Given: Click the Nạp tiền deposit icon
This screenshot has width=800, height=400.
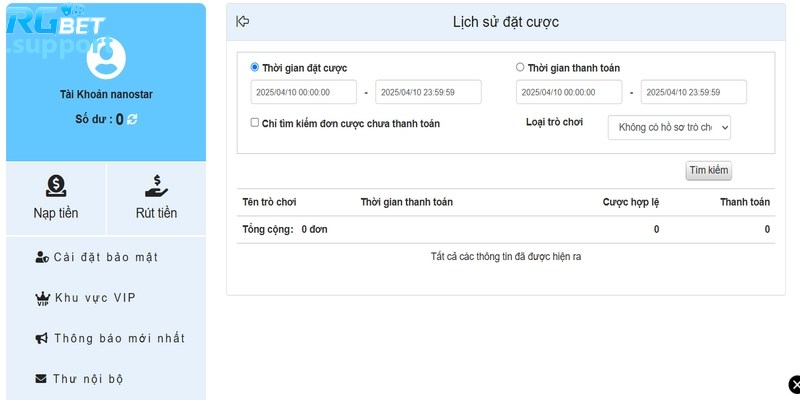Looking at the screenshot, I should pyautogui.click(x=56, y=186).
